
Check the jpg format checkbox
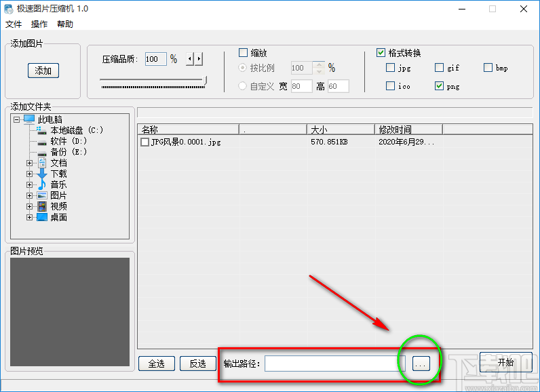(x=390, y=68)
